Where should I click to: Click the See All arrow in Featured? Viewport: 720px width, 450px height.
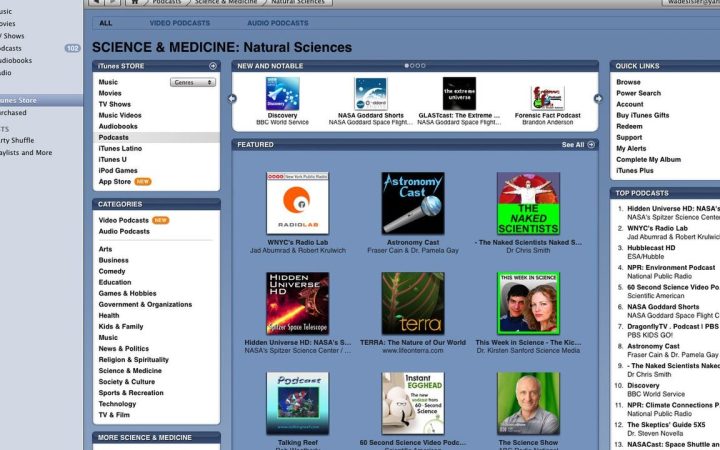(x=591, y=145)
